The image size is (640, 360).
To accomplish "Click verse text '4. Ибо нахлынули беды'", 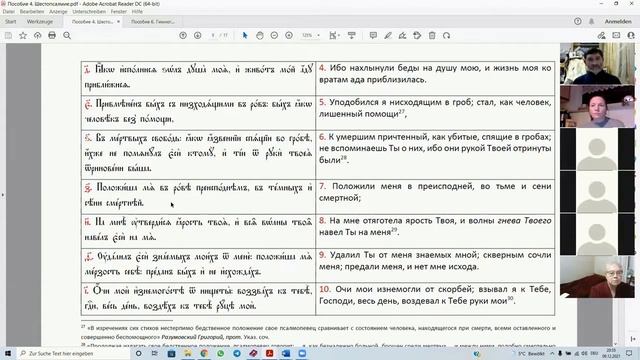I will [x=435, y=73].
